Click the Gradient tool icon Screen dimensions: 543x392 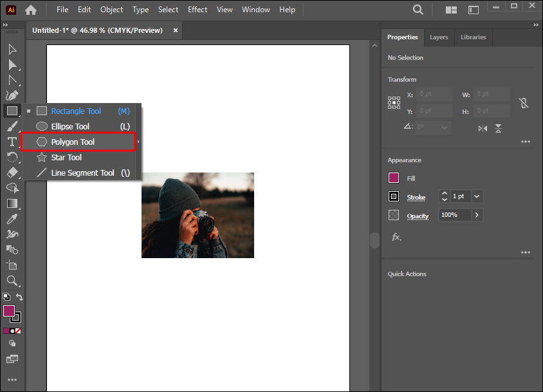click(x=12, y=203)
